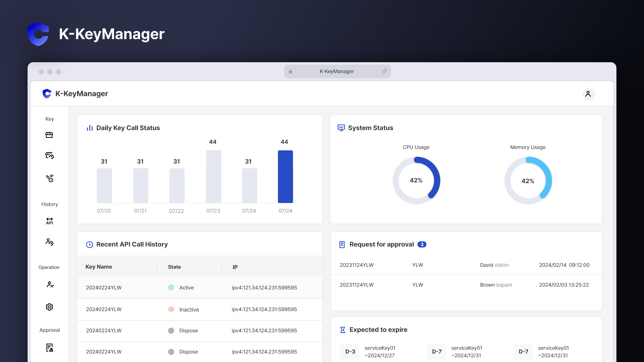The height and width of the screenshot is (362, 644).
Task: Click the clock icon beside Recent API Call History
Action: pyautogui.click(x=90, y=244)
